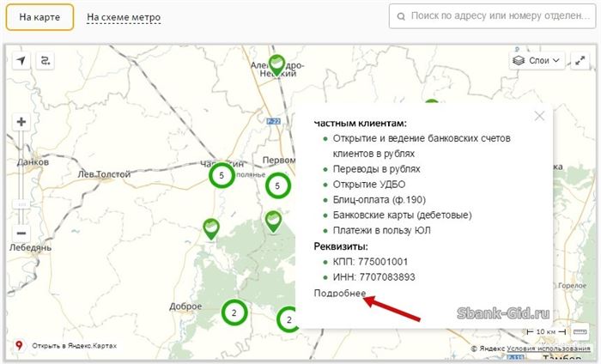Open the route builder icon on map
The width and height of the screenshot is (601, 364).
coord(46,61)
